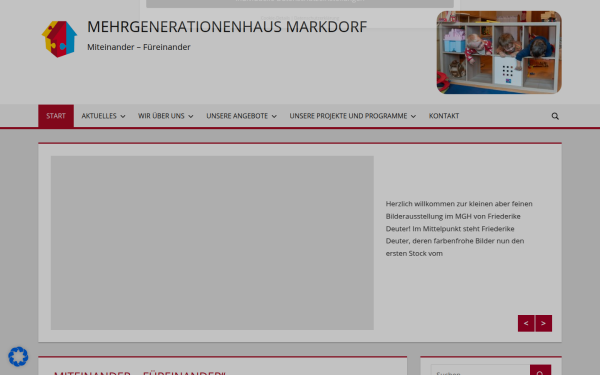The height and width of the screenshot is (375, 600).
Task: Open the search magnifier in navigation bar
Action: pyautogui.click(x=555, y=116)
